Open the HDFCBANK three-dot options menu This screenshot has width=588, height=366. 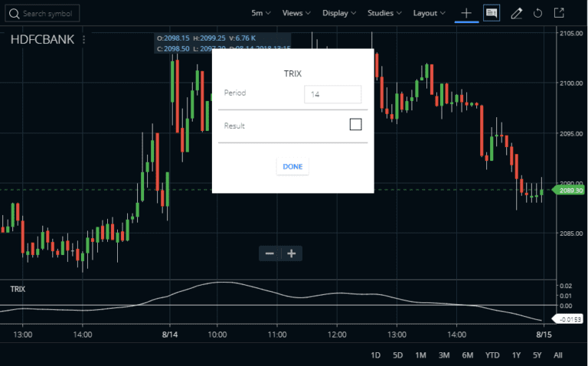tap(83, 40)
